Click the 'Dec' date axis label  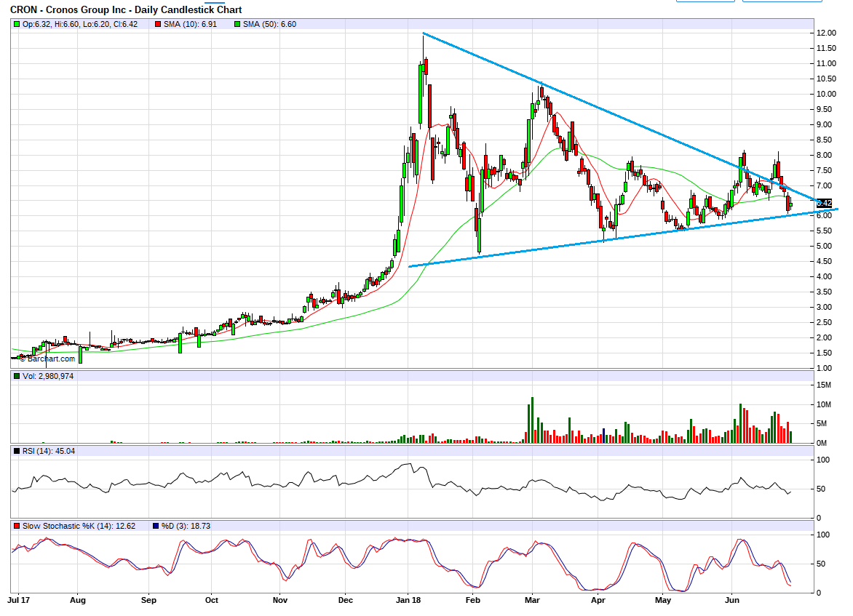click(x=346, y=600)
